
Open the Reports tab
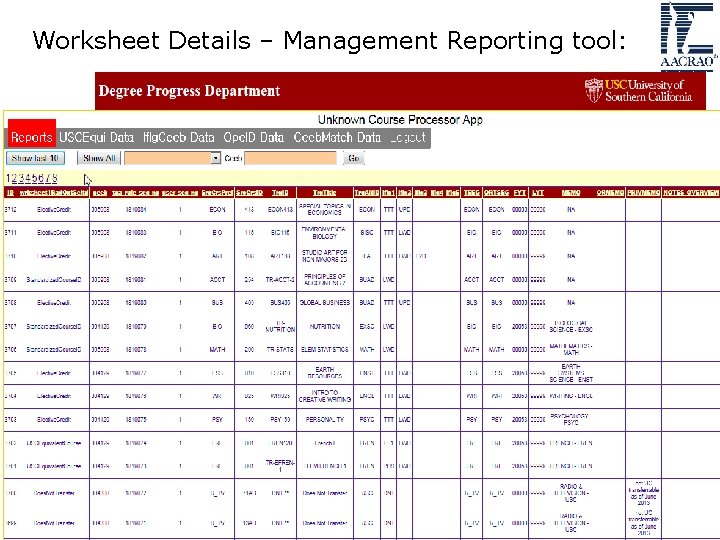tap(32, 137)
